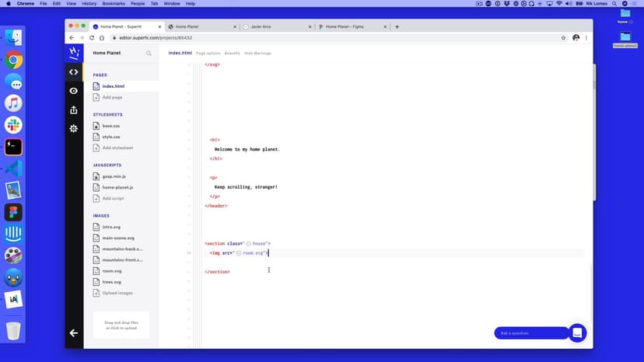
Task: Toggle Hide Warnings in editor toolbar
Action: (x=257, y=53)
